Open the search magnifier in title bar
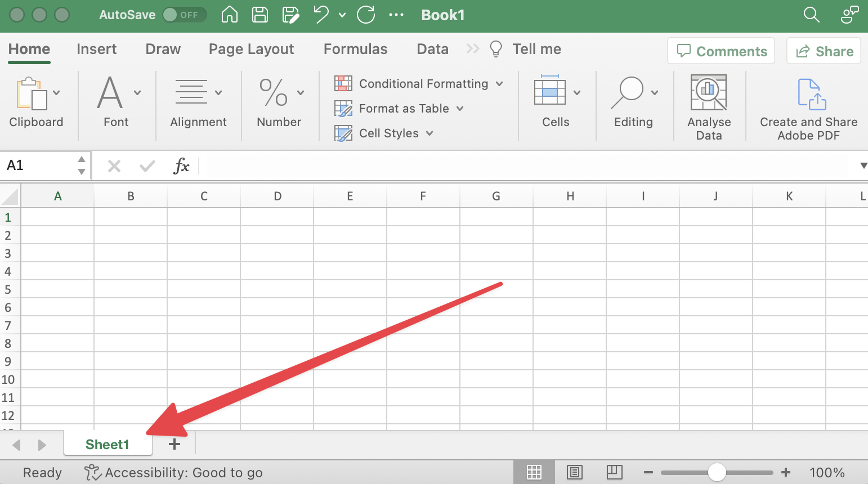868x484 pixels. click(811, 15)
